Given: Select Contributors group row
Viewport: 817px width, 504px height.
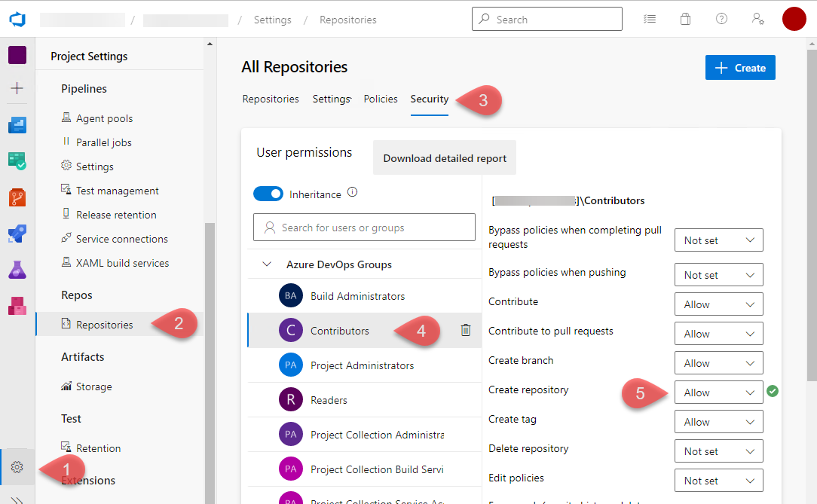Looking at the screenshot, I should (364, 330).
